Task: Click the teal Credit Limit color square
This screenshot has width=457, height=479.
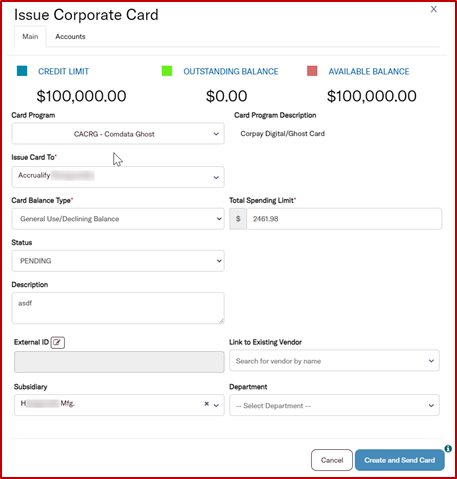Action: coord(22,71)
